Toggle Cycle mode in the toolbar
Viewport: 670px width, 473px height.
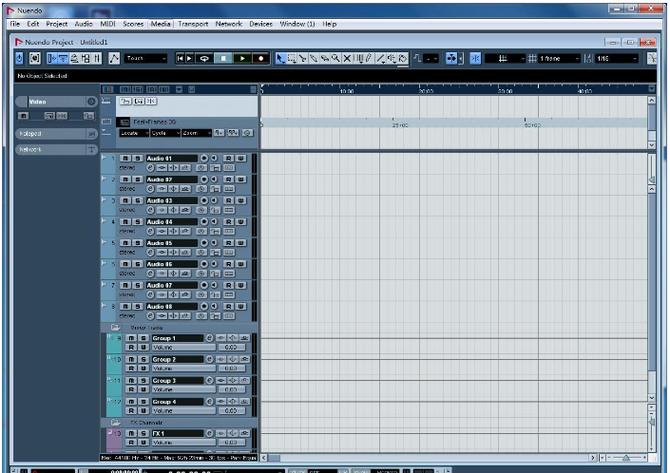coord(204,58)
